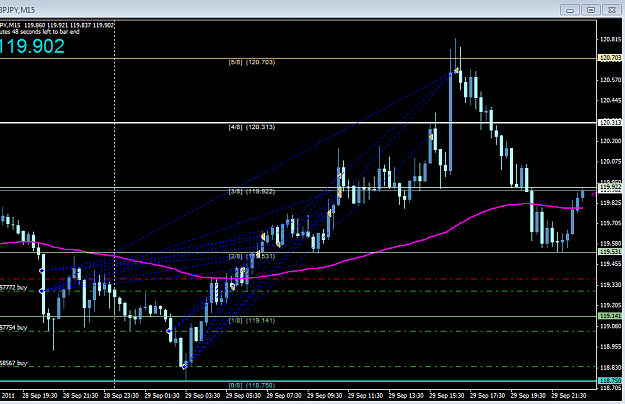The image size is (625, 404).
Task: Click the BPJPY,M15 window title text
Action: [x=18, y=10]
